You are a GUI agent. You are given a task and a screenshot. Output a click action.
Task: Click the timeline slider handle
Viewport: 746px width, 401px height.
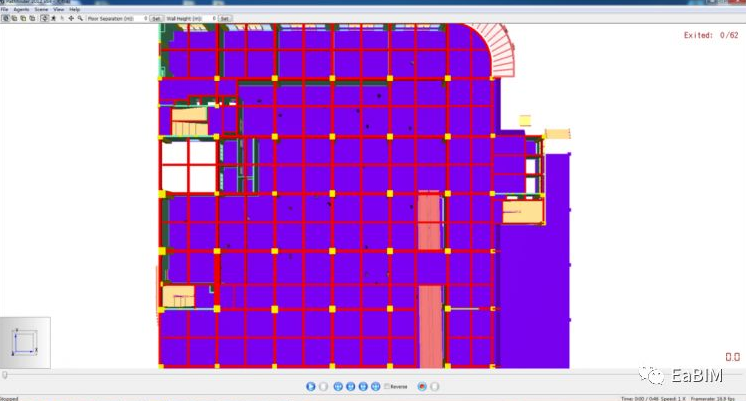click(5, 375)
